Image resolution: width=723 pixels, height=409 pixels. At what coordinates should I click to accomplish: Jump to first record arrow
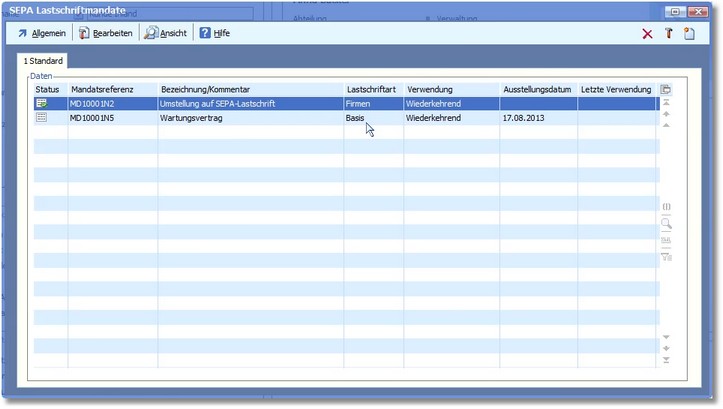666,103
